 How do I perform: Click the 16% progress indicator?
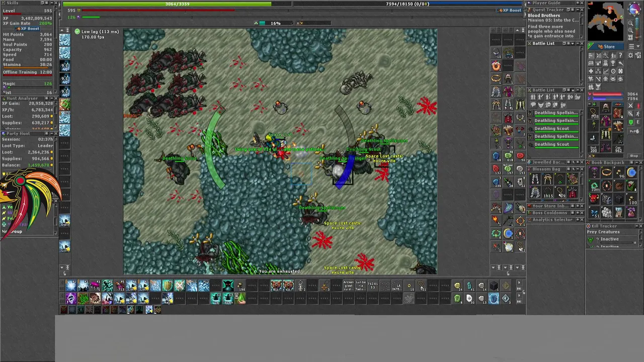(275, 23)
